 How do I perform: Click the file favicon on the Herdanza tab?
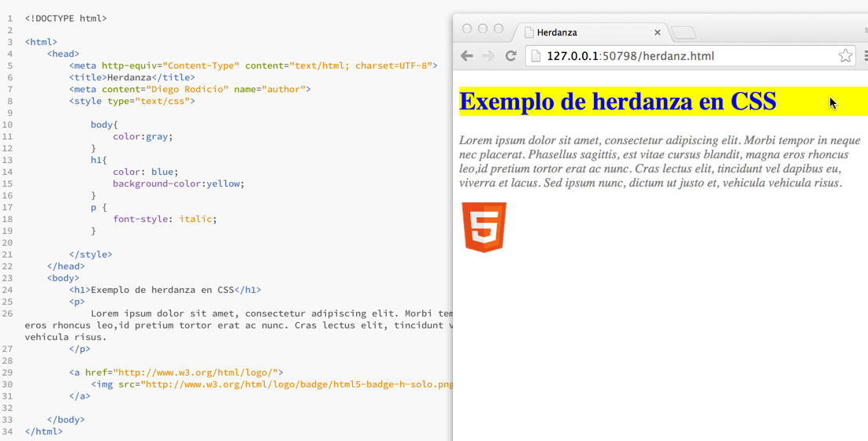(529, 32)
